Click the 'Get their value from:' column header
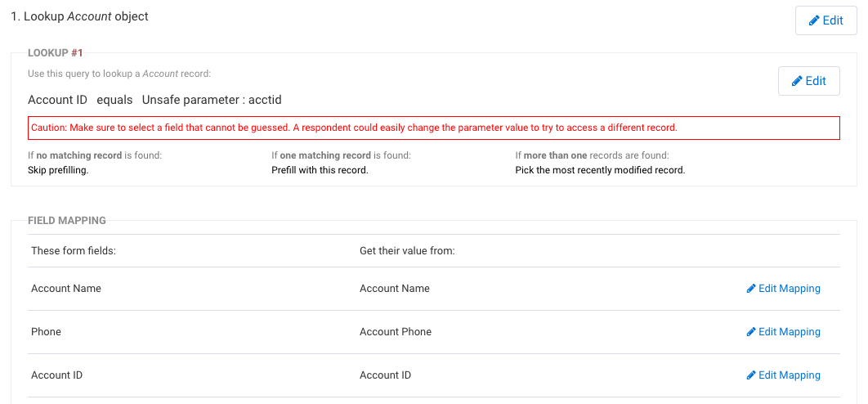This screenshot has width=868, height=404. tap(407, 251)
